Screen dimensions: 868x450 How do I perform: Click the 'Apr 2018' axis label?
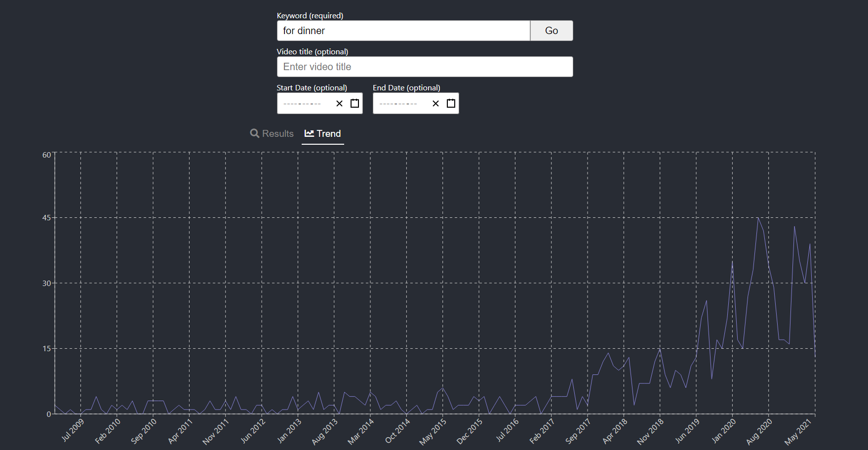click(615, 431)
